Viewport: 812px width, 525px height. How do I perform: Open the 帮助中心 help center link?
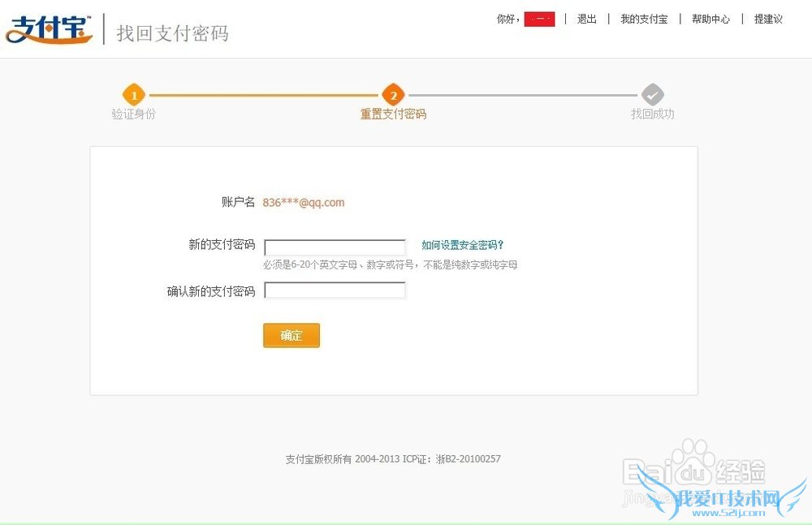[710, 19]
